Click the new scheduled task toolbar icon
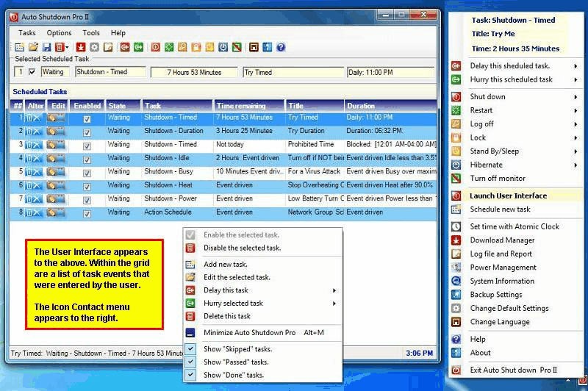Screen dimensions: 588x391 click(x=20, y=47)
